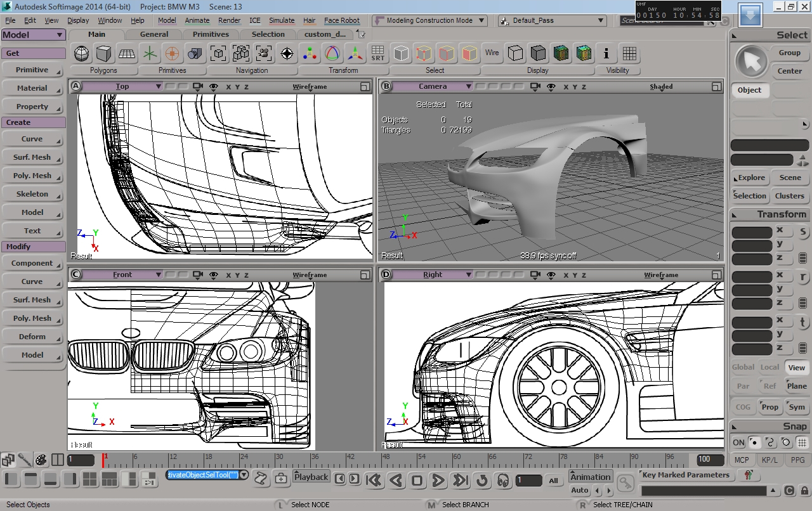The width and height of the screenshot is (812, 511).
Task: Maximize the Camera viewport B
Action: [x=716, y=87]
